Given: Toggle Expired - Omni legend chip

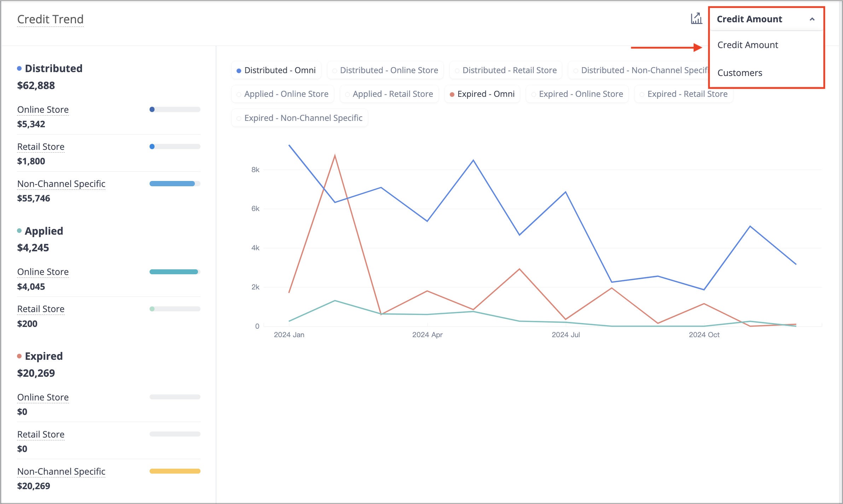Looking at the screenshot, I should (x=482, y=94).
